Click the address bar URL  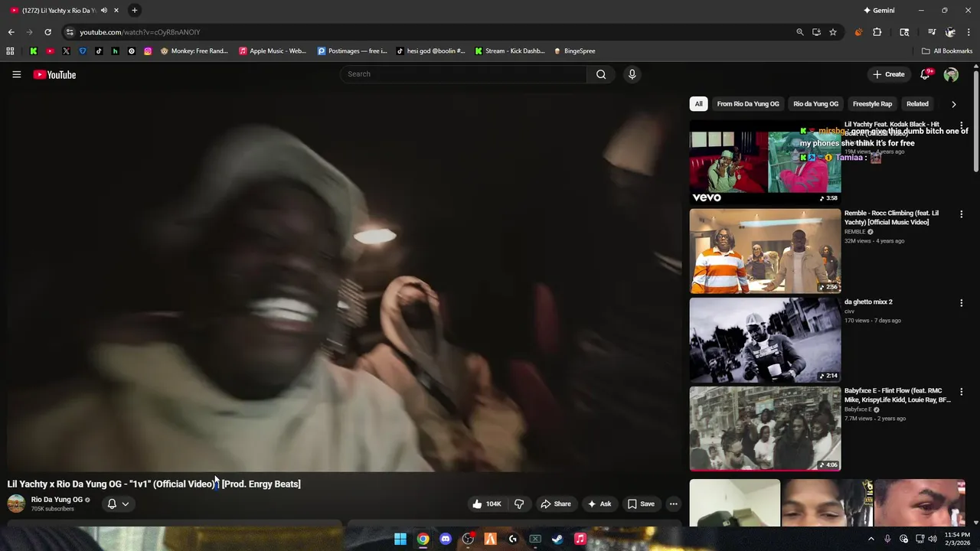click(x=140, y=32)
